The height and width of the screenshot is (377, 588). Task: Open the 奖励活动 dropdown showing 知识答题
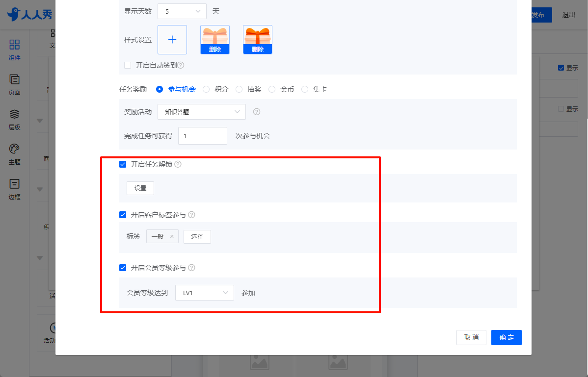(202, 112)
